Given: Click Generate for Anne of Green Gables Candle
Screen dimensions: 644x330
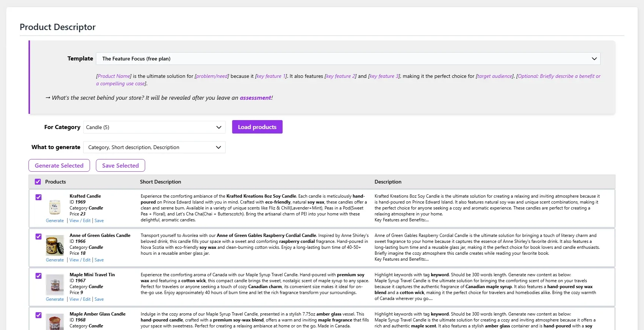Looking at the screenshot, I should (x=55, y=260).
